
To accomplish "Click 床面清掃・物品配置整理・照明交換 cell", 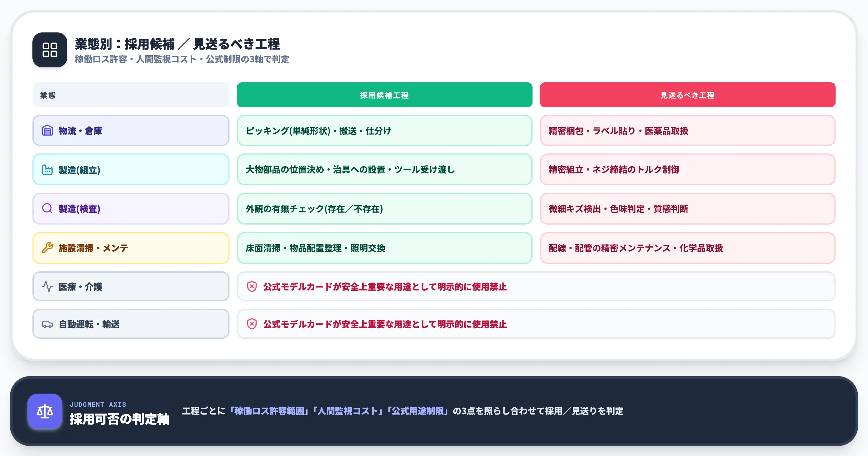I will [x=384, y=248].
